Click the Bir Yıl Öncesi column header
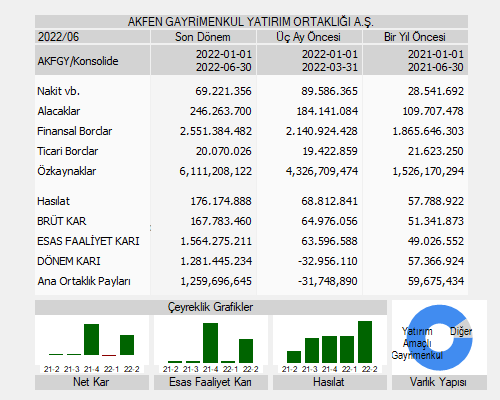Image resolution: width=500 pixels, height=400 pixels. pos(415,37)
